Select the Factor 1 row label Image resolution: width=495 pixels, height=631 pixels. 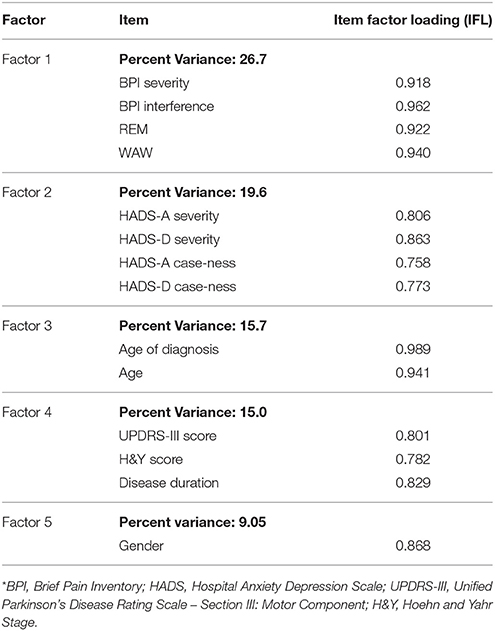(x=27, y=59)
